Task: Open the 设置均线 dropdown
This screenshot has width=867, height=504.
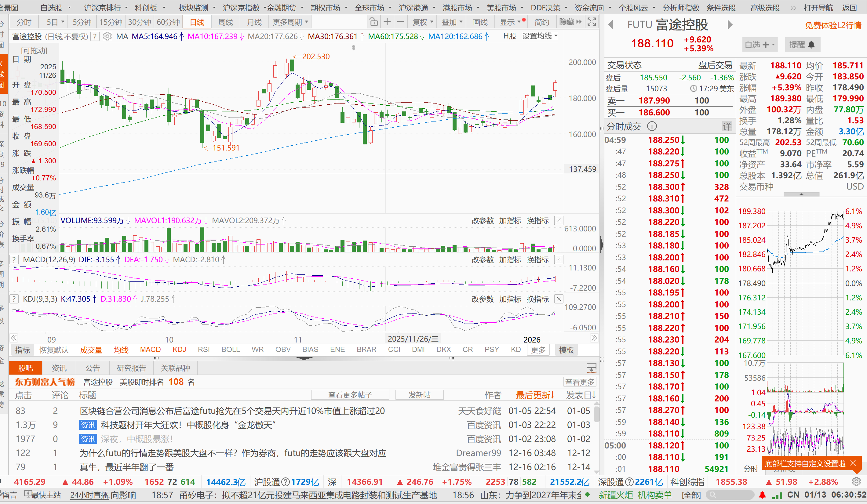Action: click(x=540, y=36)
